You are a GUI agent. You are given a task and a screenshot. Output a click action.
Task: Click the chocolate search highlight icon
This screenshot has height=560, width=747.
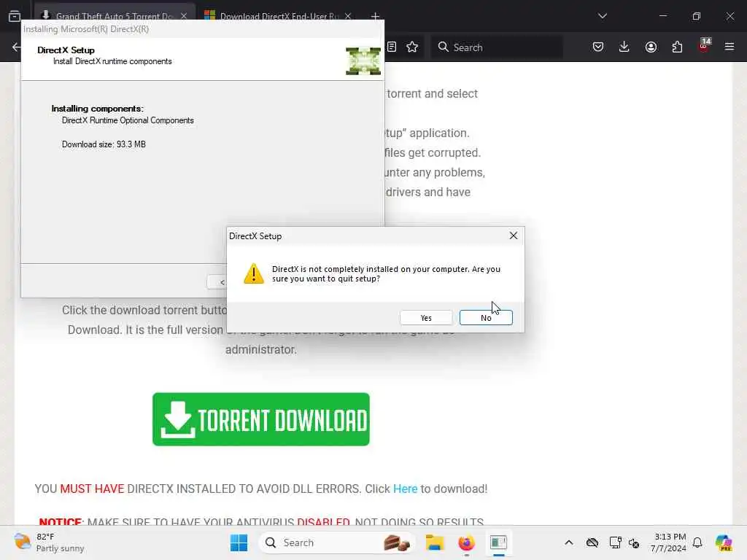click(396, 542)
